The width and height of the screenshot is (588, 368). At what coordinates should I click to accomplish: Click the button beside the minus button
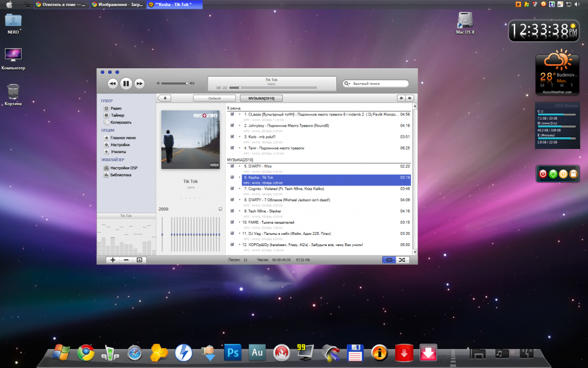pos(139,260)
